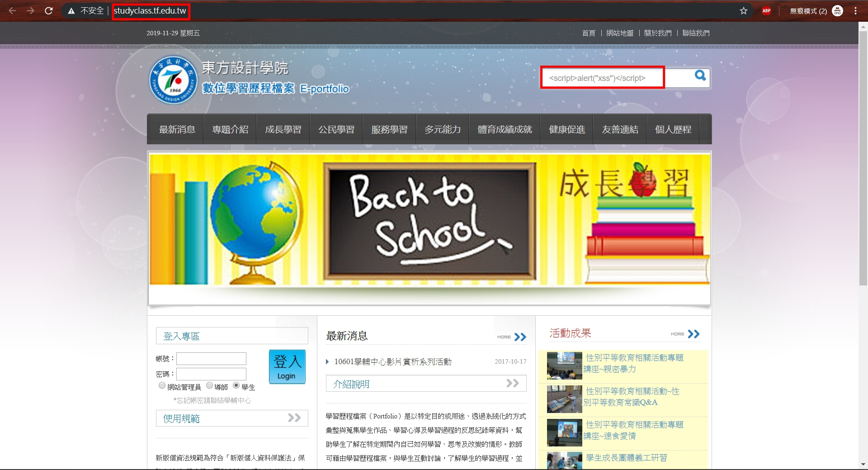868x470 pixels.
Task: Open the 體育成績成就 navigation menu
Action: (x=505, y=130)
